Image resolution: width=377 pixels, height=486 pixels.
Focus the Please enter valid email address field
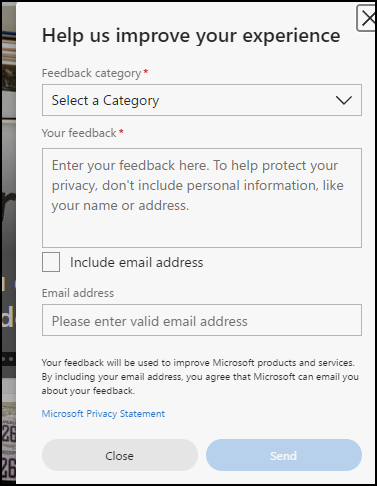pos(202,320)
